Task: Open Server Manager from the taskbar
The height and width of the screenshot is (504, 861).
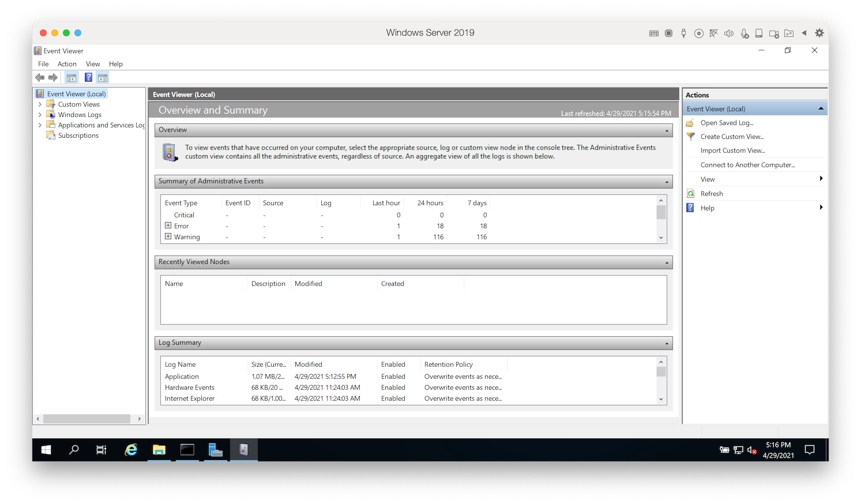Action: tap(215, 450)
